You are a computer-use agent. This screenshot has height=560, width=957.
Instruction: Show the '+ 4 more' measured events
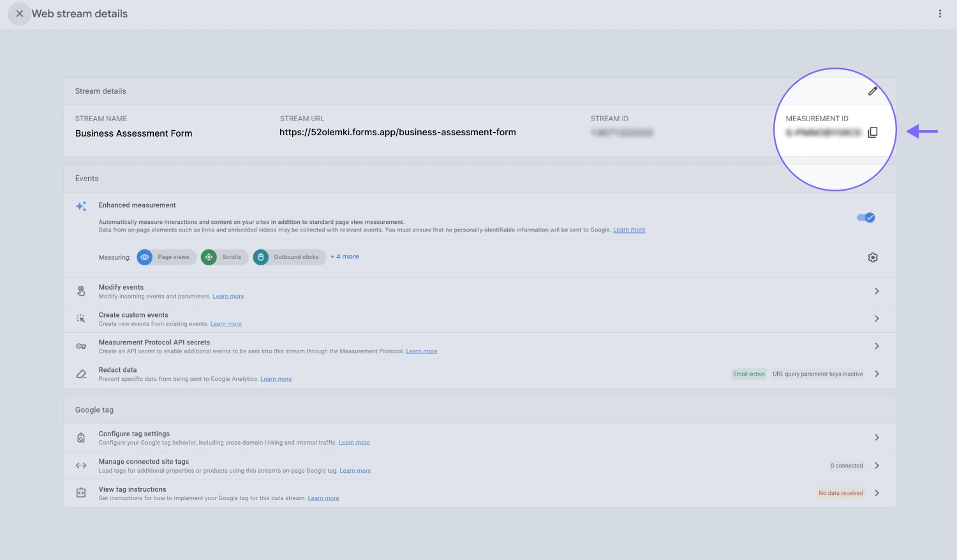[345, 256]
